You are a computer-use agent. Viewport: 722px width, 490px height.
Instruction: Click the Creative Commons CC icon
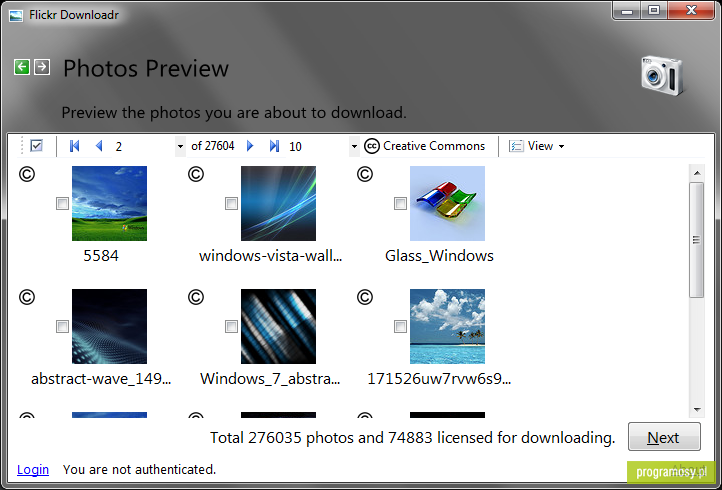[372, 146]
